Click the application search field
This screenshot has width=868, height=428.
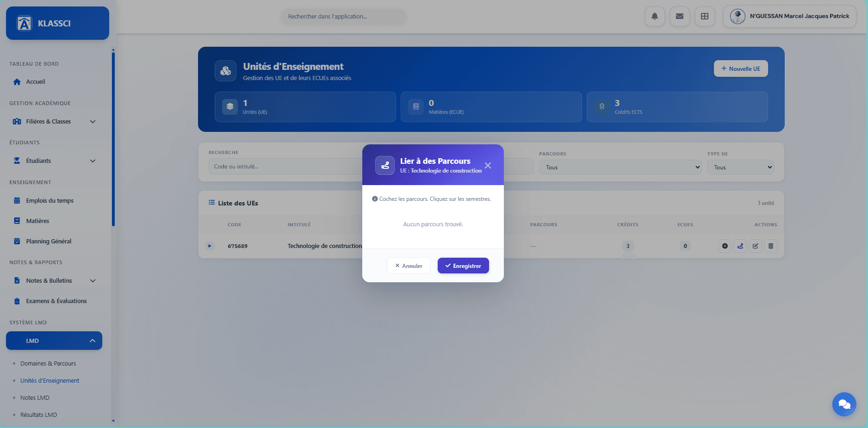pos(343,17)
